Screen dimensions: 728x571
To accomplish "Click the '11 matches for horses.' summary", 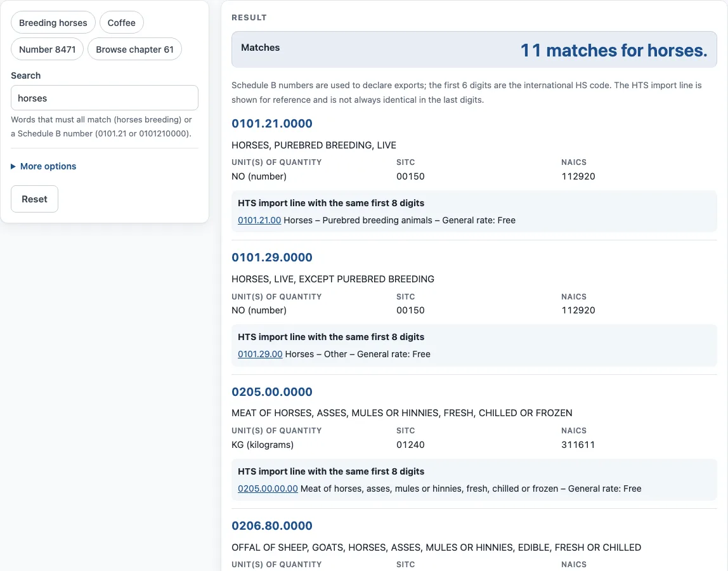I will coord(614,50).
